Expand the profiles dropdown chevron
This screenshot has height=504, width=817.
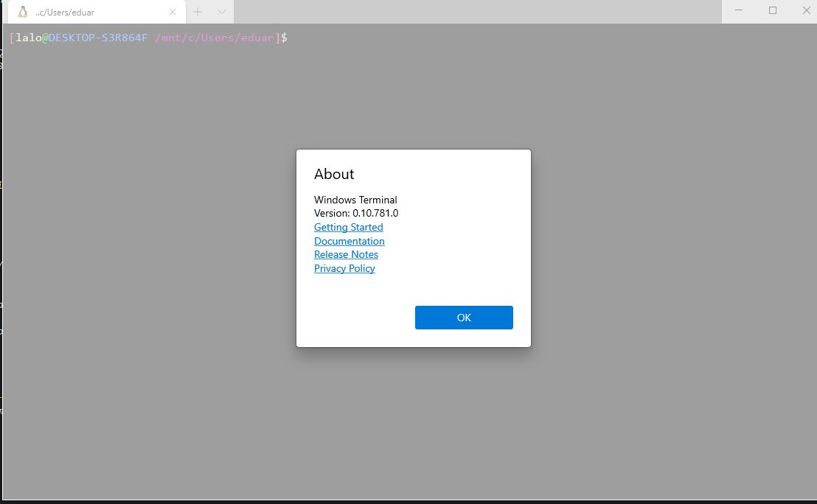click(221, 12)
